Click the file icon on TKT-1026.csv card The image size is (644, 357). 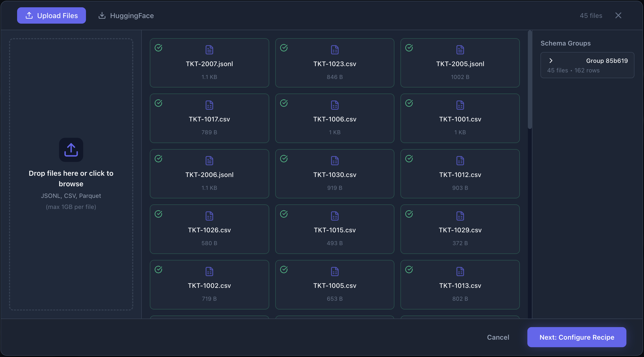[x=209, y=216]
